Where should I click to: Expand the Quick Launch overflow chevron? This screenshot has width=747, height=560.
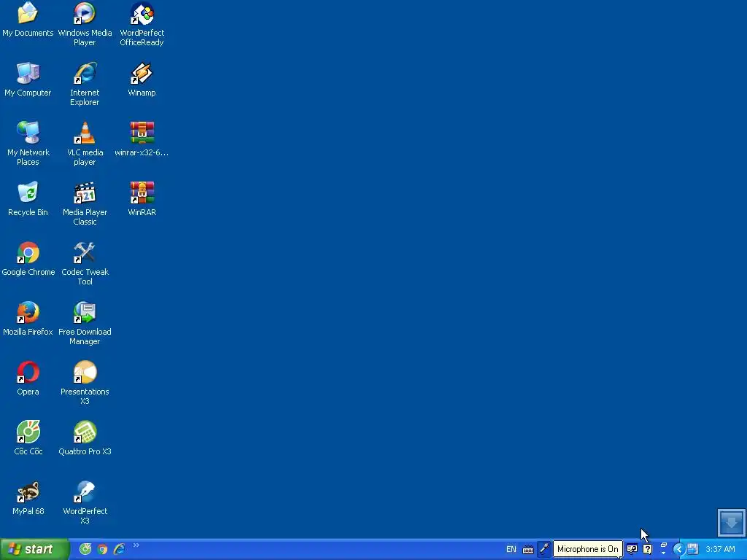point(136,545)
